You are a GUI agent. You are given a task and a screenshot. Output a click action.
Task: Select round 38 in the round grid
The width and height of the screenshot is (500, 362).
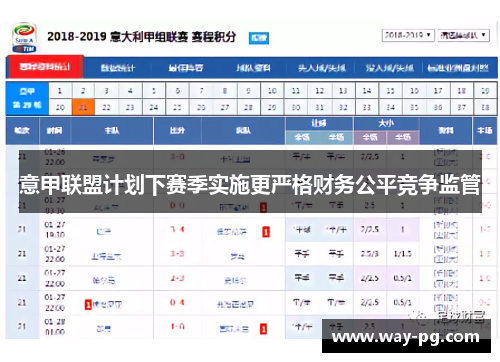485,107
